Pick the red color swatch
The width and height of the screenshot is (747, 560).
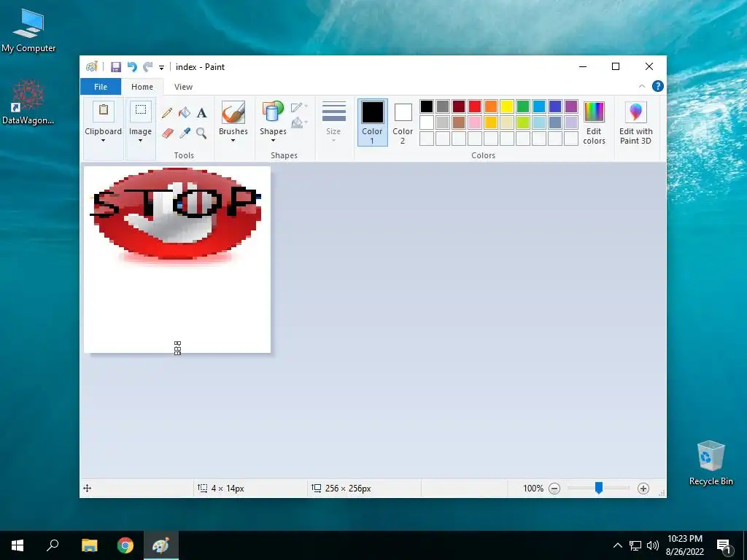pos(475,106)
